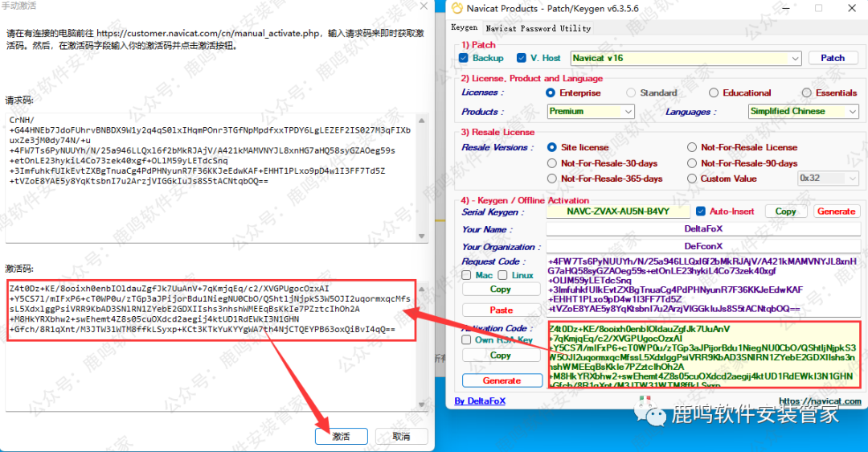Enable the Own RSA Key checkbox
The image size is (868, 452).
pos(467,339)
